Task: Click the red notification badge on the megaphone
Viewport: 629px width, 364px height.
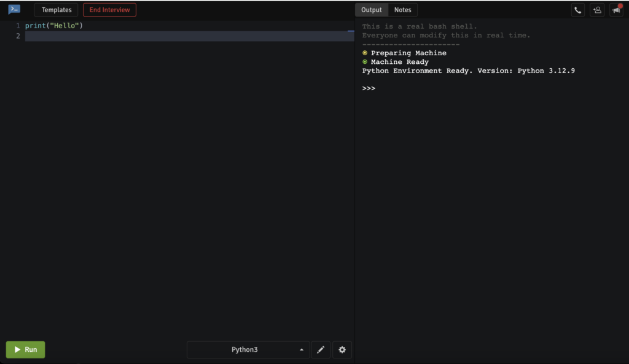Action: (620, 5)
